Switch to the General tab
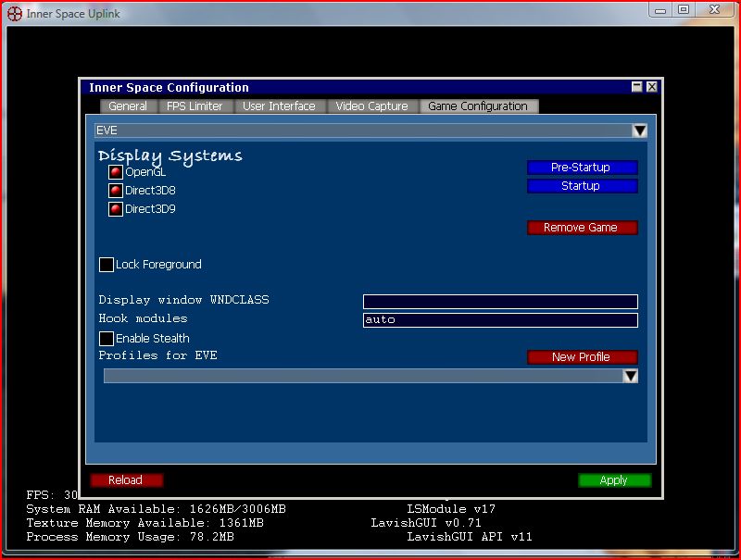 [x=128, y=106]
